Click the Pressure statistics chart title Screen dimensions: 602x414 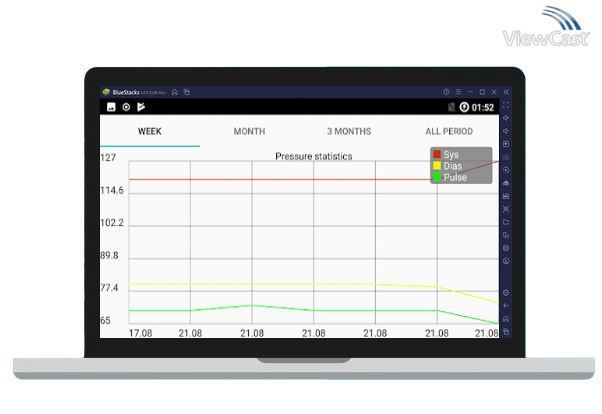click(314, 156)
